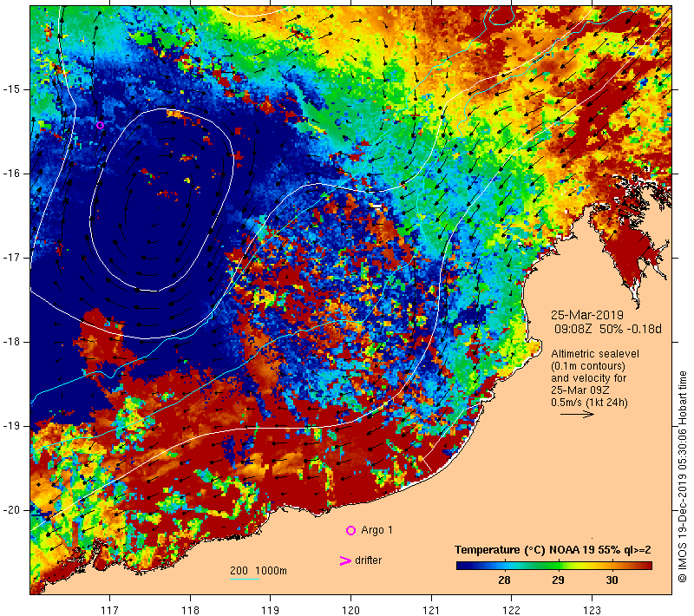Click the IMOS copyright timestamp along the right edge
The height and width of the screenshot is (616, 694).
[682, 477]
